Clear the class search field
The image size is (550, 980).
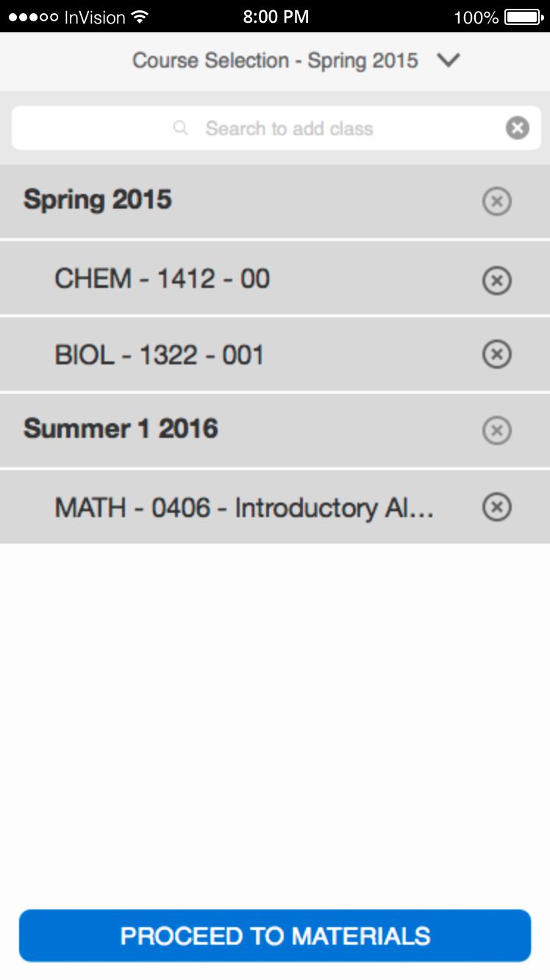point(517,129)
